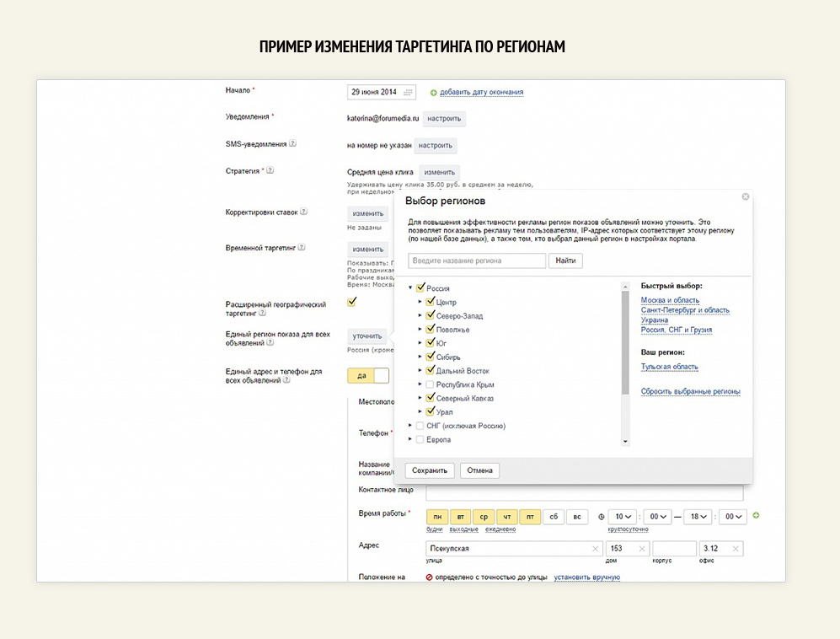Focus the empty 'корпус' address field

(x=674, y=549)
